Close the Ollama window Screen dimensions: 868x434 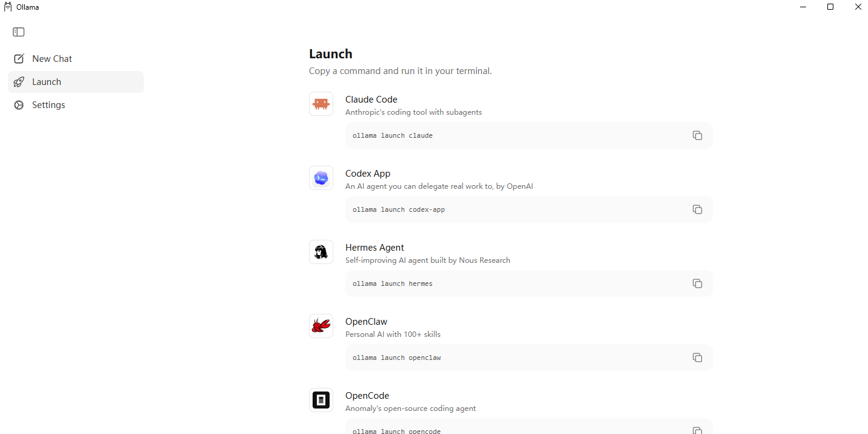click(x=858, y=7)
